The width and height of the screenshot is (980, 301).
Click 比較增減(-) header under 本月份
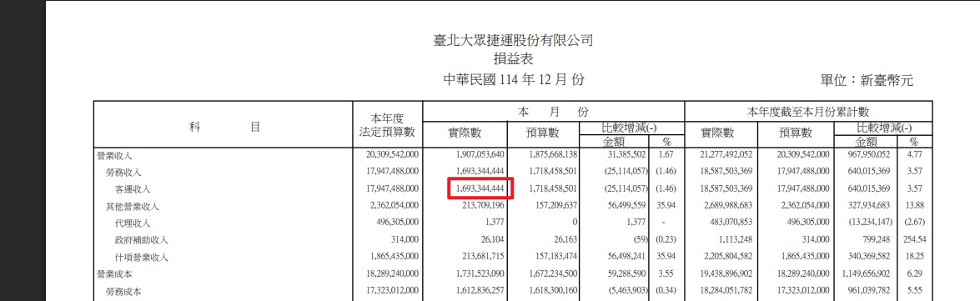[x=629, y=128]
